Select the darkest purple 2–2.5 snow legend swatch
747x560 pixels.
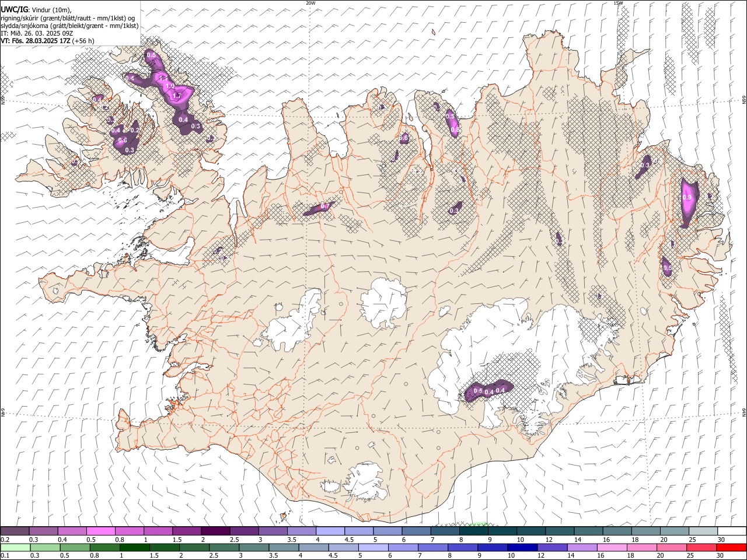(215, 531)
